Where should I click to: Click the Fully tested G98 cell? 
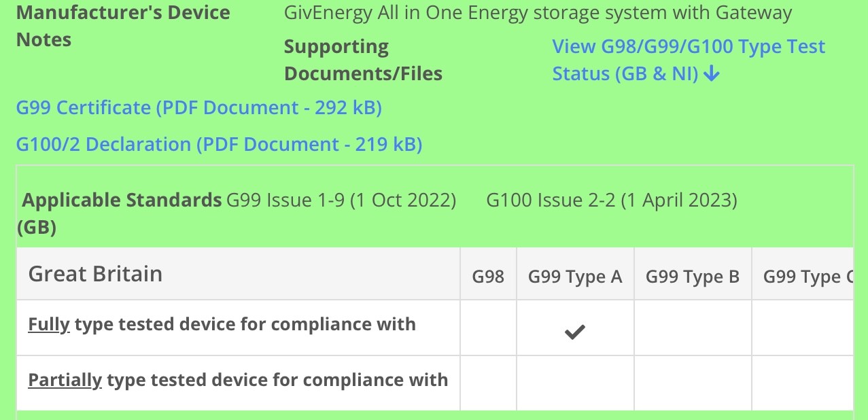pos(488,328)
